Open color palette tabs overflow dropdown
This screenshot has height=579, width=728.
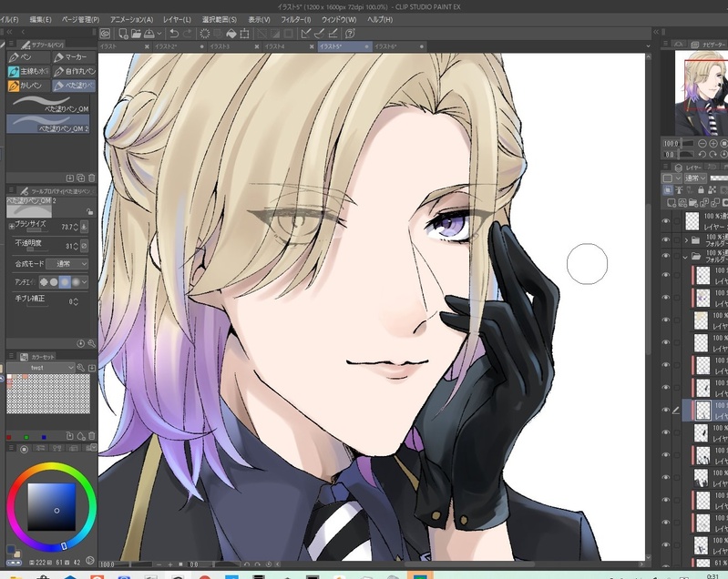tap(94, 447)
